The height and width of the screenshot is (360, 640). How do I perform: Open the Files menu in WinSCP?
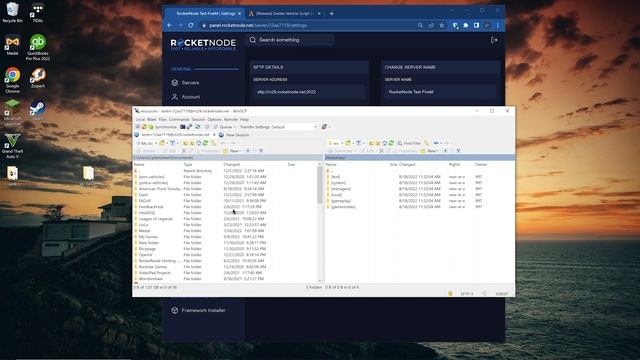pos(162,120)
